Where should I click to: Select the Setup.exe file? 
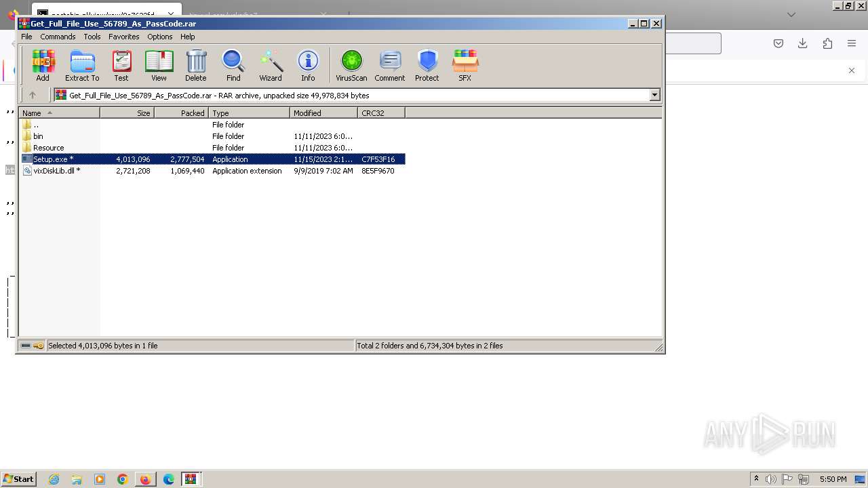(x=212, y=159)
